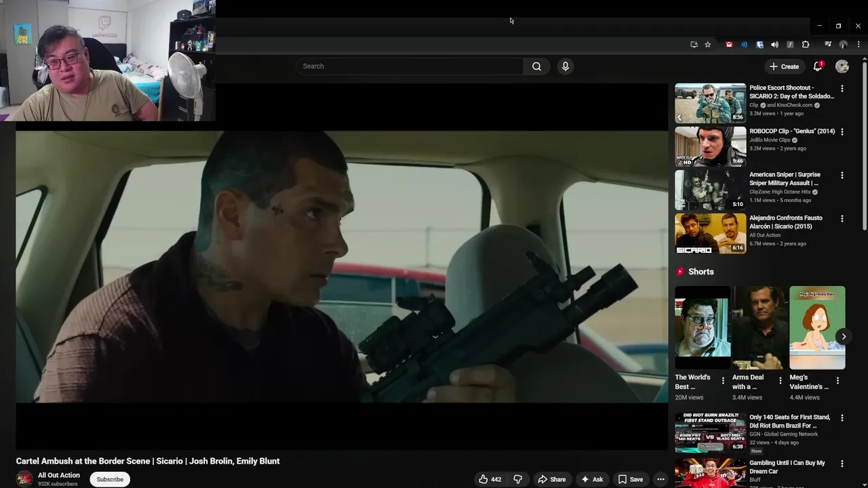Open options for Meg's Valentine's short
Viewport: 868px width, 488px height.
837,381
